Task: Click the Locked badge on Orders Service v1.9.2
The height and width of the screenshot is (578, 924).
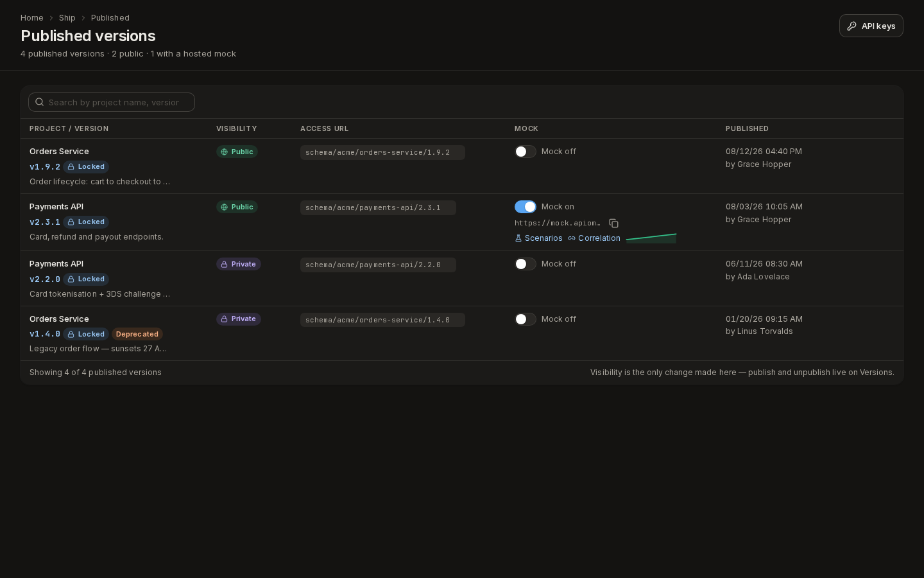Action: pyautogui.click(x=86, y=167)
